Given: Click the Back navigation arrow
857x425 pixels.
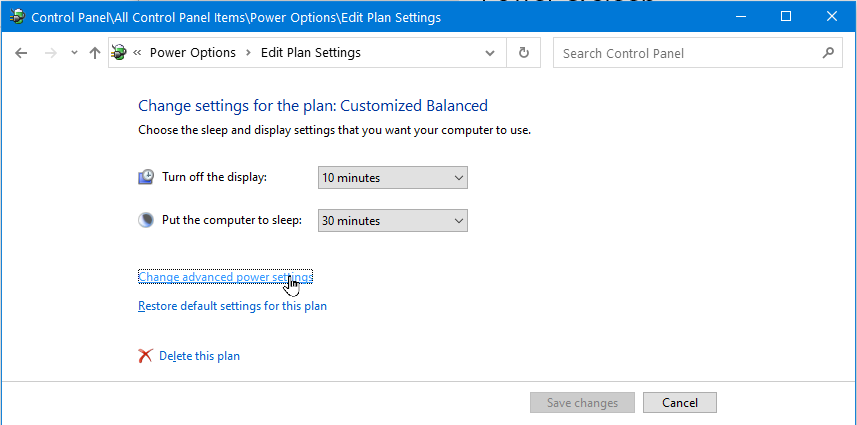Looking at the screenshot, I should coord(21,53).
